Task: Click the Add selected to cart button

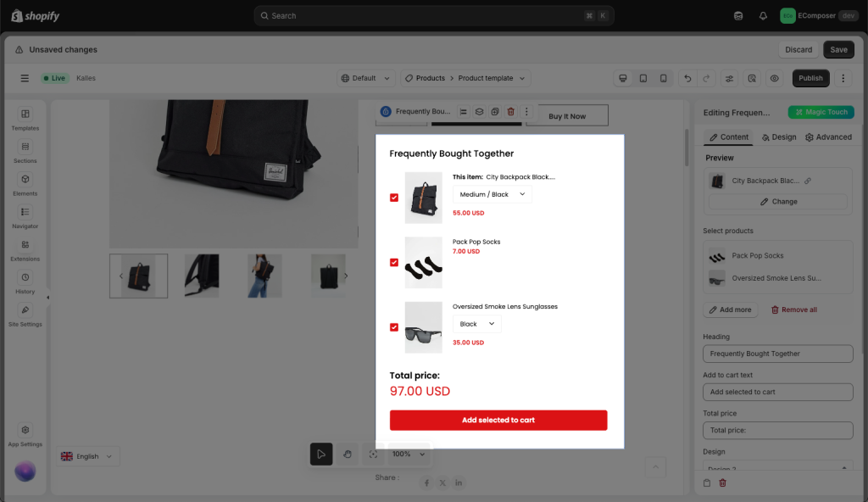Action: point(498,420)
